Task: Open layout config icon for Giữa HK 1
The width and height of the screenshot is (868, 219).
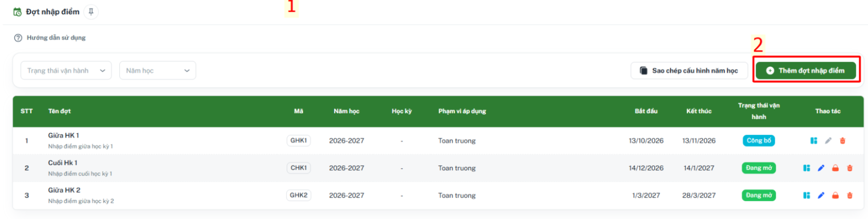Action: tap(814, 141)
